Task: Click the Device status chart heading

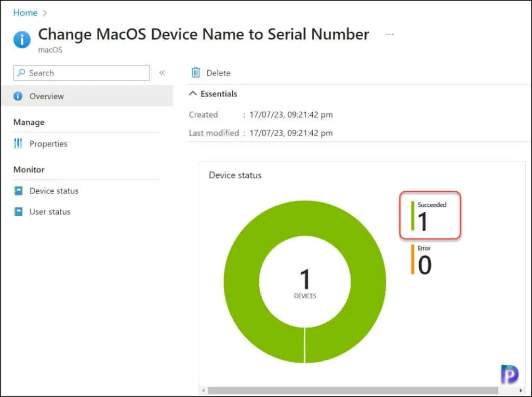Action: click(235, 176)
